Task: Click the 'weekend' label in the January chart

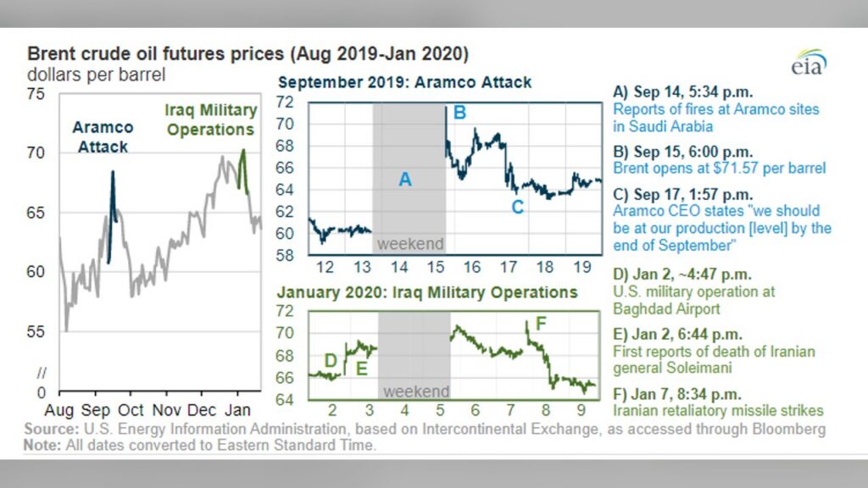Action: (x=416, y=391)
